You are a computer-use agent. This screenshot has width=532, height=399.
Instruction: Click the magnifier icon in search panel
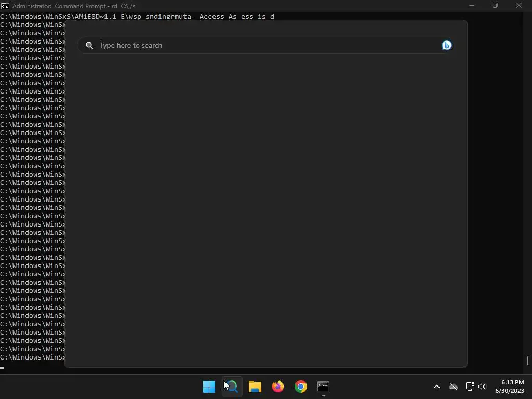[89, 46]
